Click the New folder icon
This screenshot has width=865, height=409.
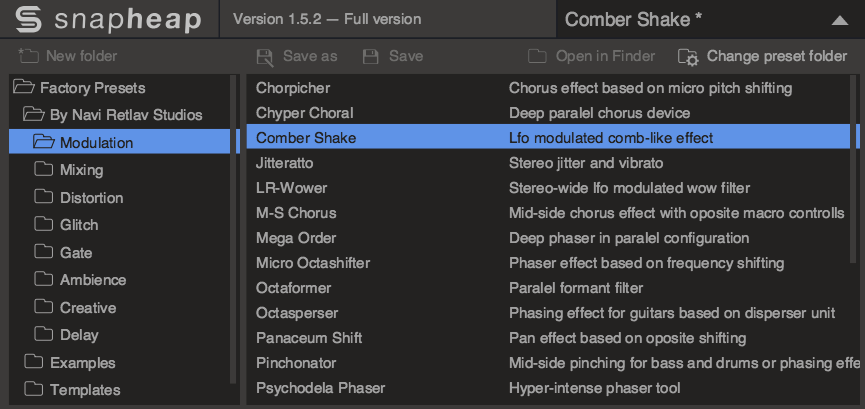tap(29, 56)
